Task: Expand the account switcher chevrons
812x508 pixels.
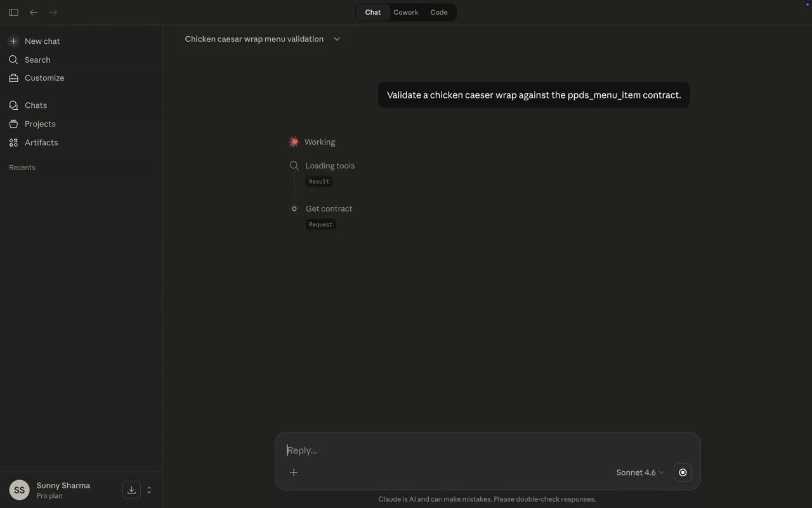Action: (x=149, y=490)
